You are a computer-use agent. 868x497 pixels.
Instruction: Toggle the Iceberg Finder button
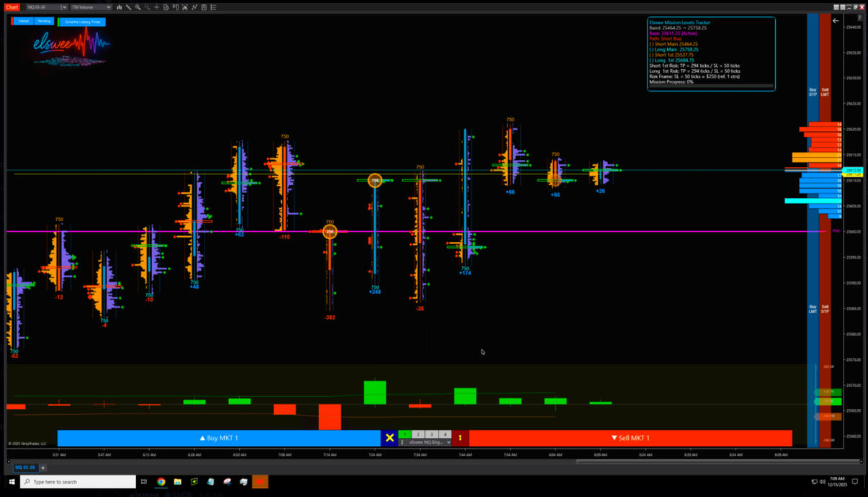pos(82,22)
